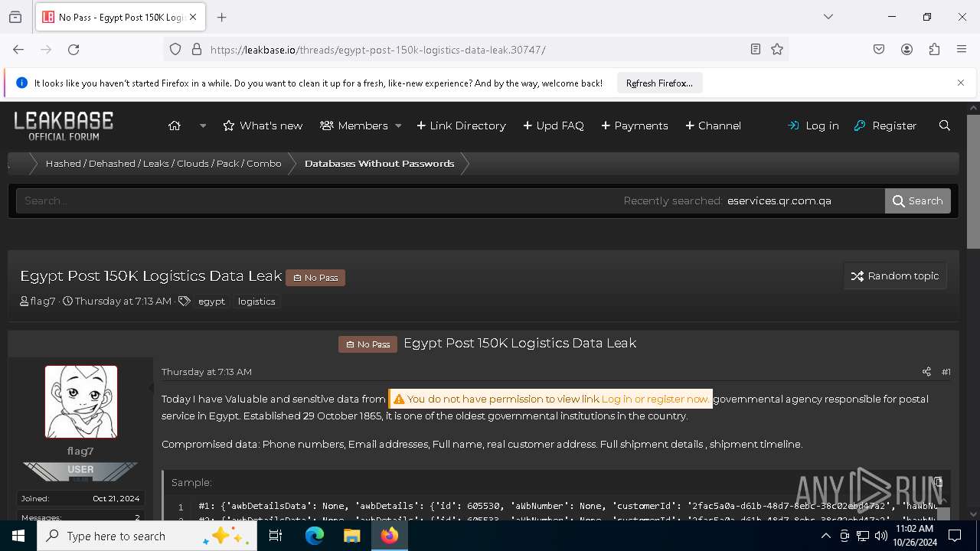Viewport: 980px width, 551px height.
Task: Copy the sample code block icon
Action: [x=938, y=482]
